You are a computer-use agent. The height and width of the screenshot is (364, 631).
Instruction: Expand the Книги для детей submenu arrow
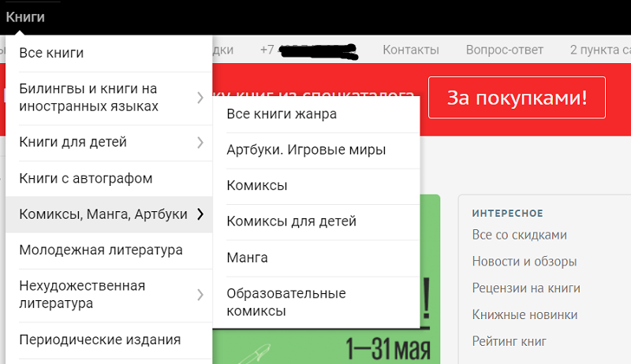click(200, 143)
